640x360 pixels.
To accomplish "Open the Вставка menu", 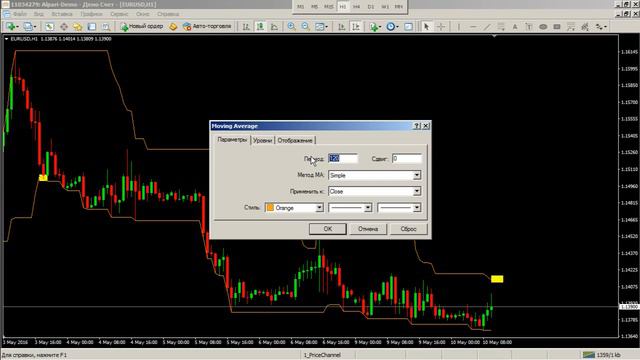I will (62, 14).
